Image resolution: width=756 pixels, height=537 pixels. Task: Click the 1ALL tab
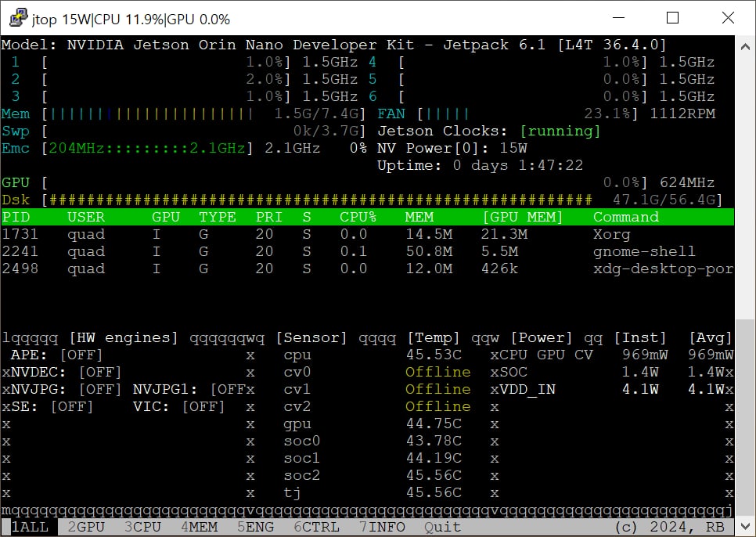click(30, 527)
